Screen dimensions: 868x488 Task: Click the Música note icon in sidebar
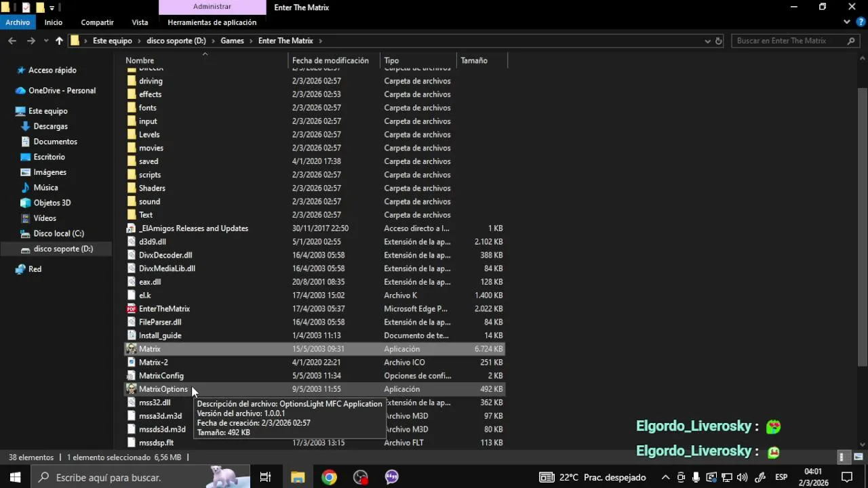tap(26, 188)
